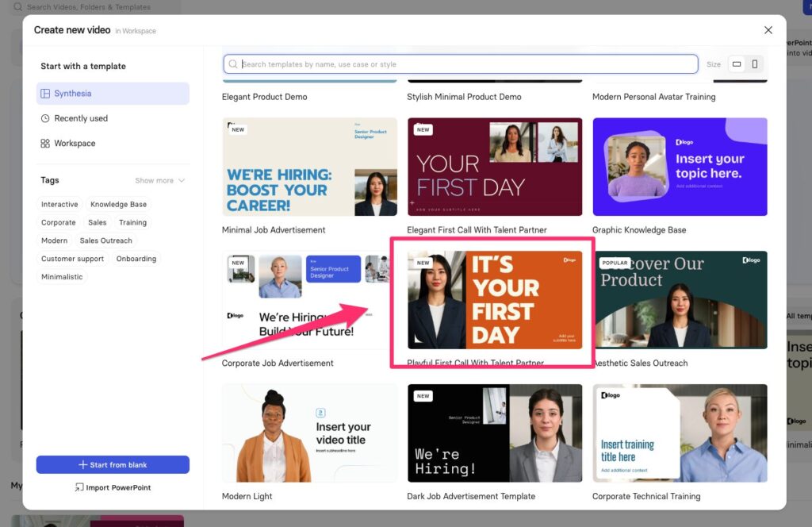The height and width of the screenshot is (527, 812).
Task: Click the Import PowerPoint icon
Action: tap(79, 487)
